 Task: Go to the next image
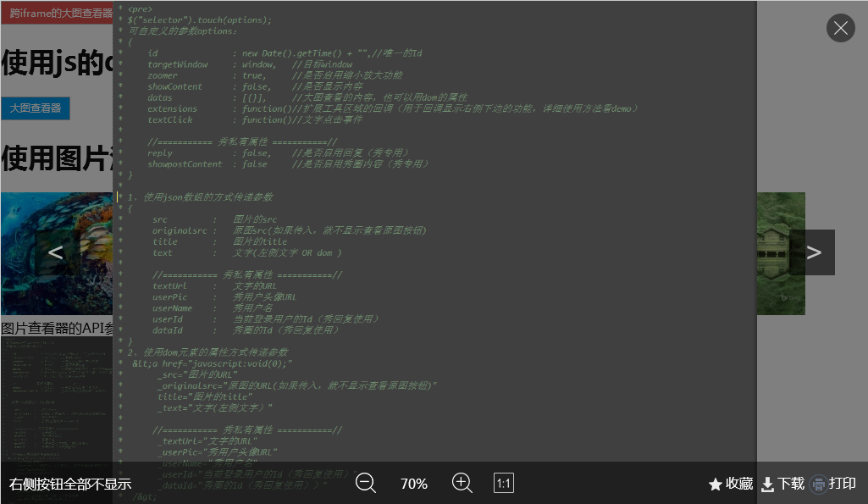(x=813, y=252)
